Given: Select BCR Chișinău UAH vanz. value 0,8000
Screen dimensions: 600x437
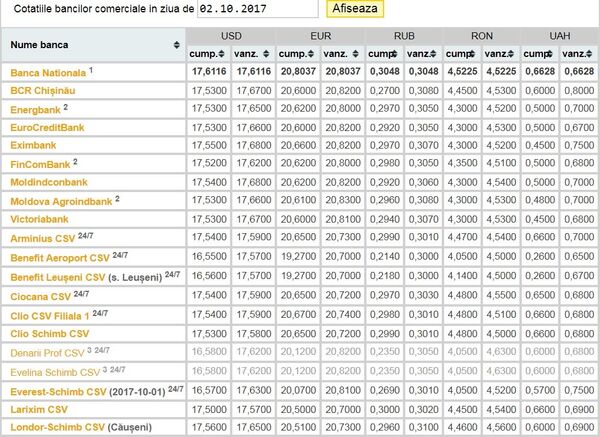Looking at the screenshot, I should 579,91.
